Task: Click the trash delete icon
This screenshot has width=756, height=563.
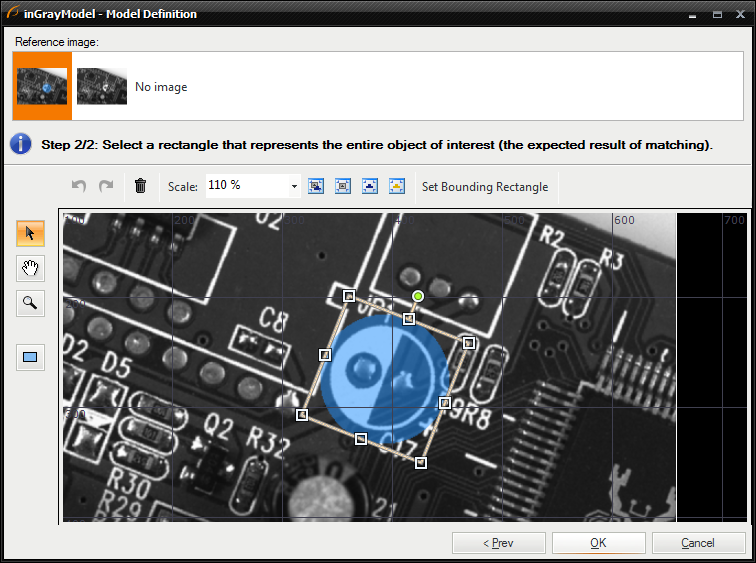Action: coord(140,186)
